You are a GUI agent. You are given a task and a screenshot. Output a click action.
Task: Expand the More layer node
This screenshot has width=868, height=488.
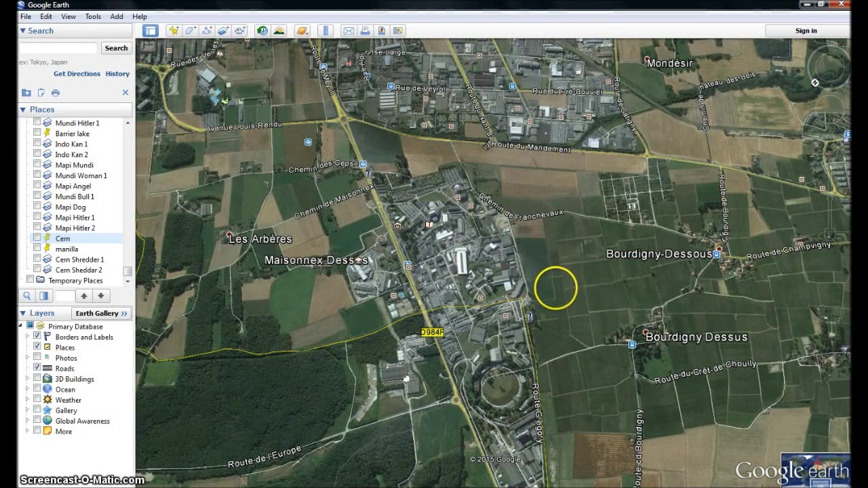[x=28, y=431]
